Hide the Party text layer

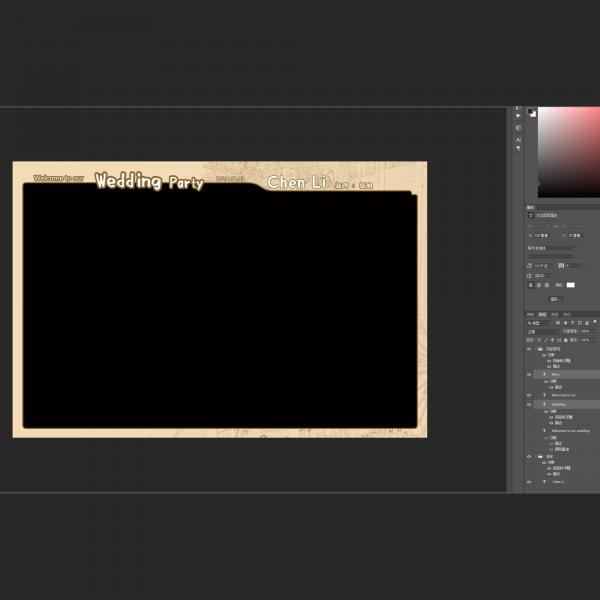point(529,374)
